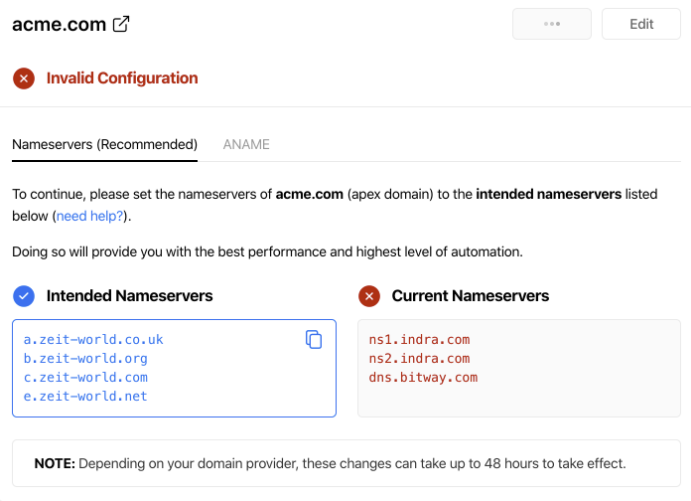Image resolution: width=691 pixels, height=501 pixels.
Task: Select the dns.bitway.com current nameserver
Action: (x=423, y=378)
